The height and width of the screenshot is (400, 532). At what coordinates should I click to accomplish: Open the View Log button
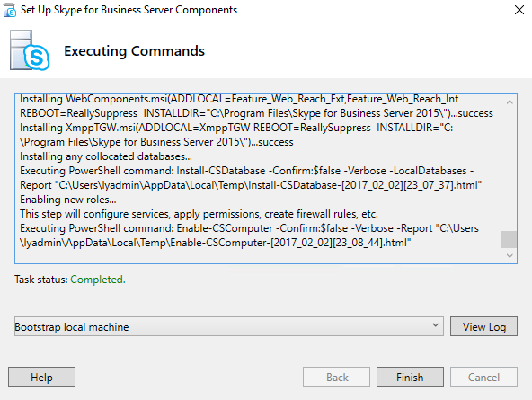point(483,326)
